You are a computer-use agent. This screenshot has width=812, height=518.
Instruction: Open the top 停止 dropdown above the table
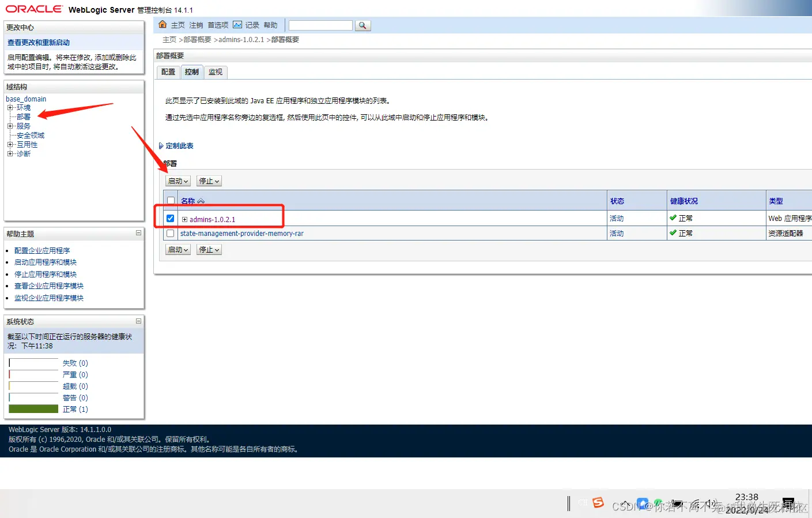point(209,181)
